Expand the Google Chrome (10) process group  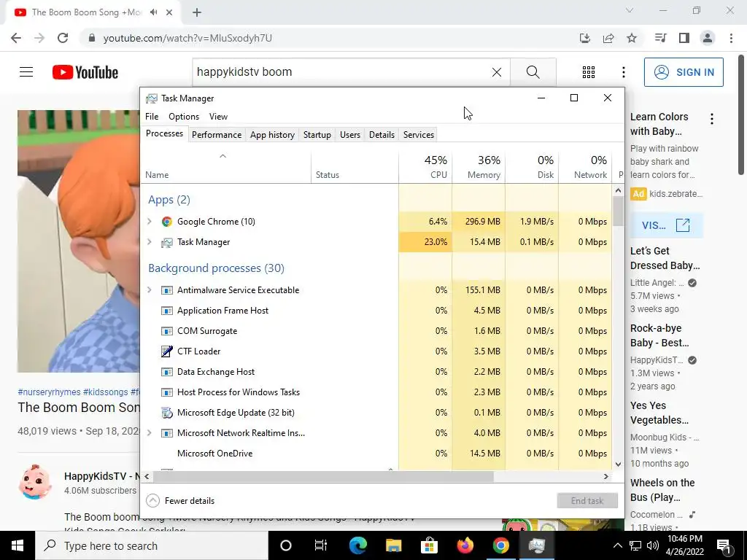tap(149, 222)
